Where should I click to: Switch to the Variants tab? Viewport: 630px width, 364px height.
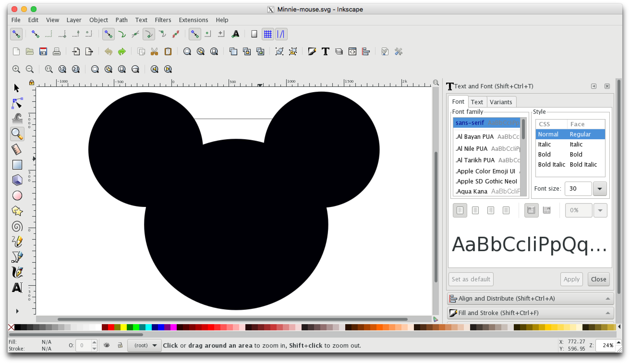coord(501,102)
